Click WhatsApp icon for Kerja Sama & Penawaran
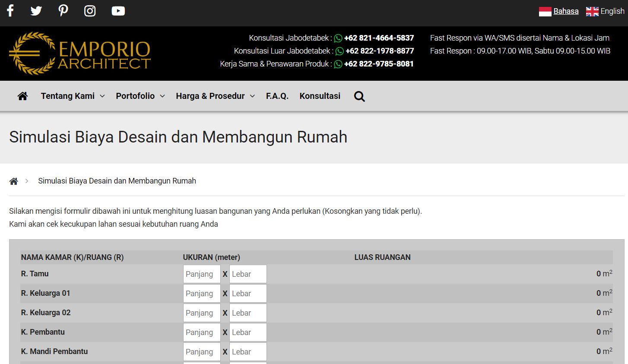The image size is (628, 364). tap(338, 64)
